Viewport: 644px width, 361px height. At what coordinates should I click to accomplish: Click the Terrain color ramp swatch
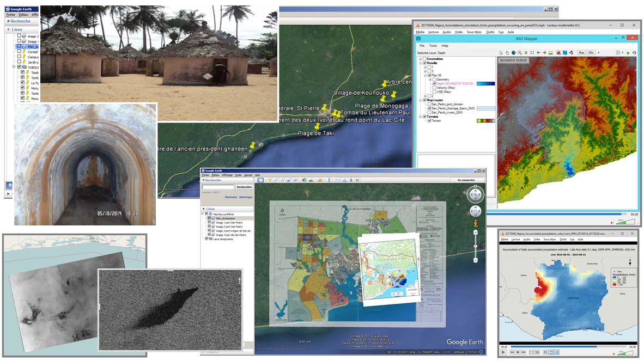486,121
